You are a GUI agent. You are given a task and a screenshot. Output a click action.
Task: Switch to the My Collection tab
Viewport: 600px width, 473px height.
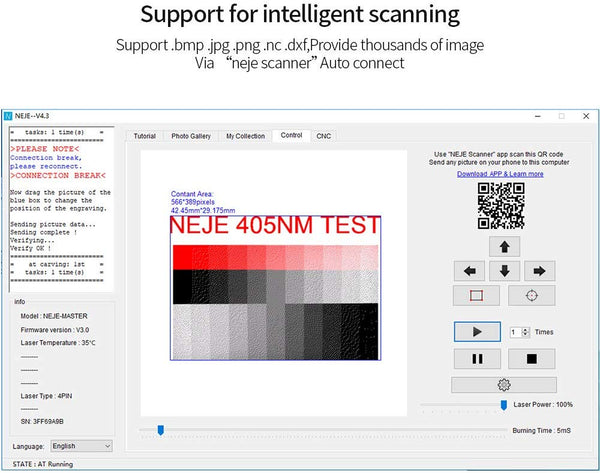[245, 136]
